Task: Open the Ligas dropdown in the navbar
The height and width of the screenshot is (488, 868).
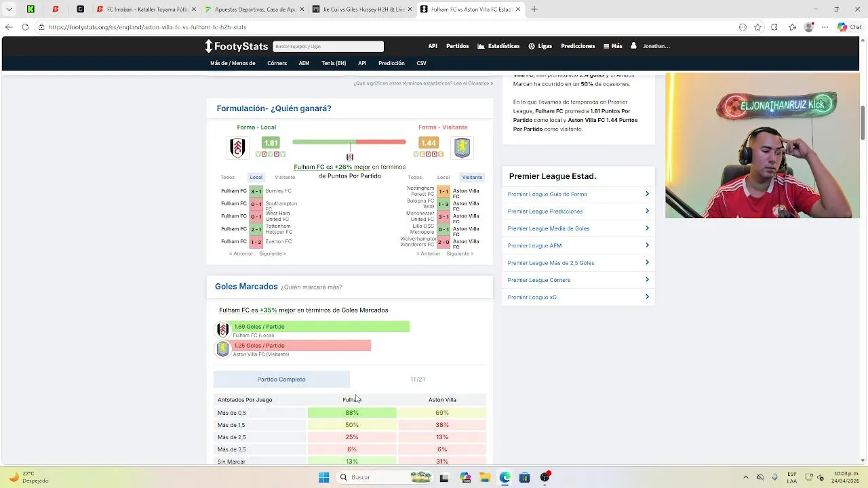Action: pyautogui.click(x=540, y=46)
